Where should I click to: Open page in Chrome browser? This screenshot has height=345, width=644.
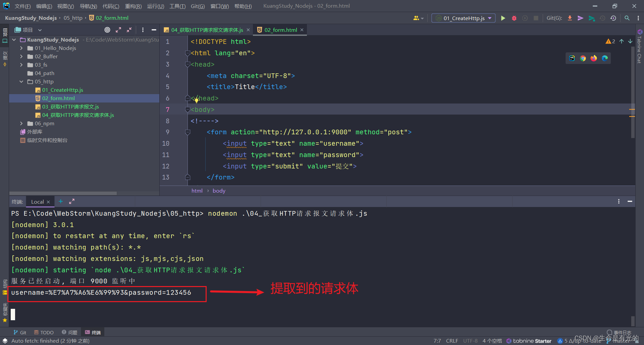pos(583,58)
